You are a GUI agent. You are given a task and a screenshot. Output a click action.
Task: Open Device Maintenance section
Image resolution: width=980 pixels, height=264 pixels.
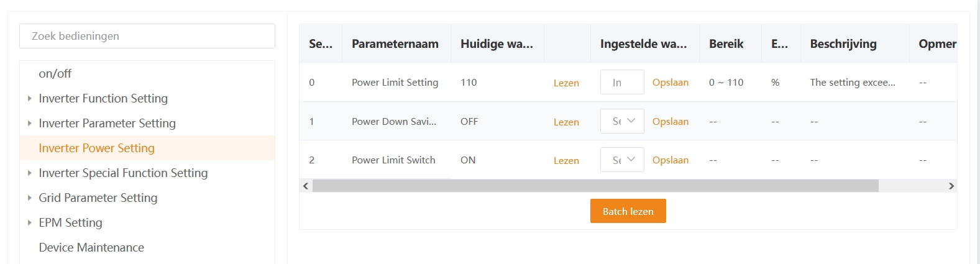point(91,247)
